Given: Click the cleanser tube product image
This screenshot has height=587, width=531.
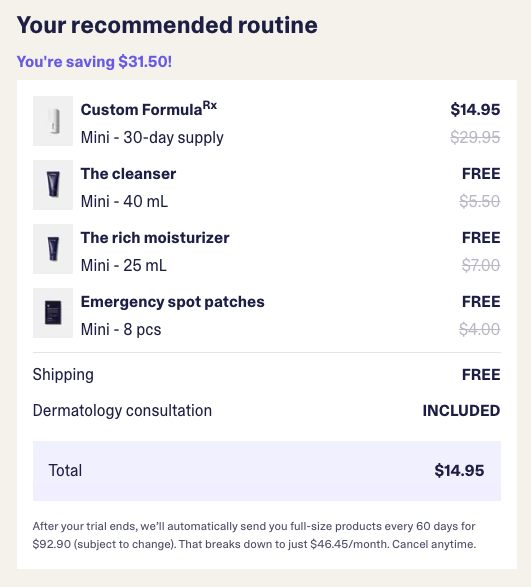Looking at the screenshot, I should [53, 185].
